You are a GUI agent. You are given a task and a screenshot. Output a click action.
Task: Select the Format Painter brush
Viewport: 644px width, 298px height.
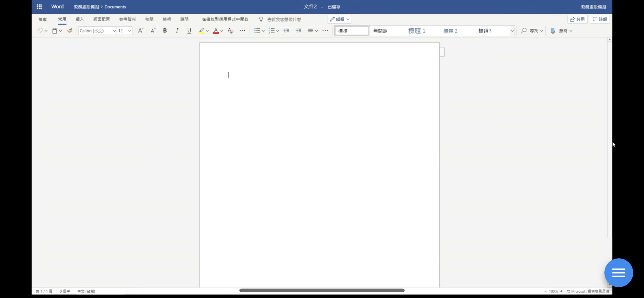(70, 31)
